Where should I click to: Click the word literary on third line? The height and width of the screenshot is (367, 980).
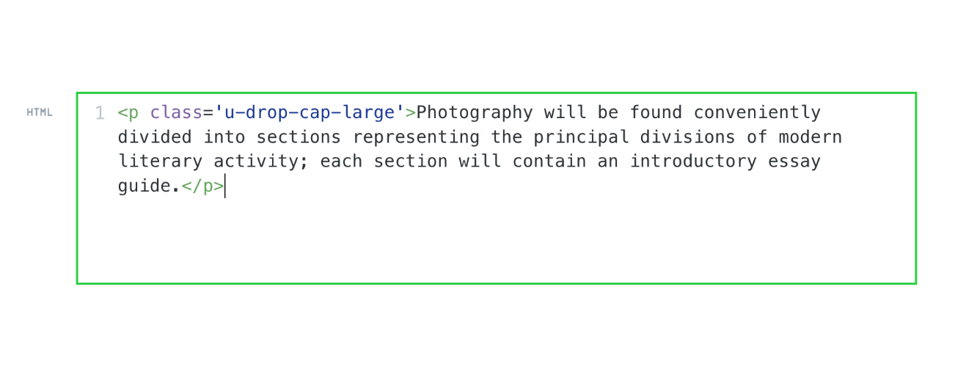pos(160,161)
